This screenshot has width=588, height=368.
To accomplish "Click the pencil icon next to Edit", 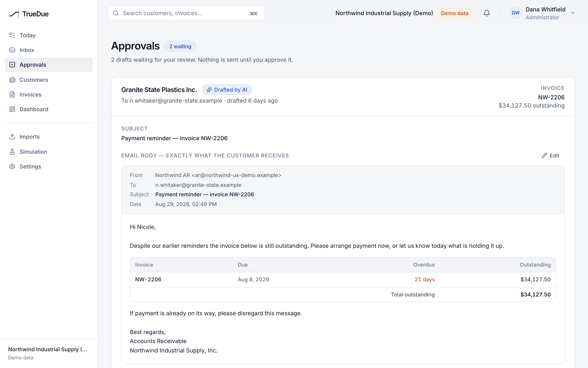I will coord(544,156).
